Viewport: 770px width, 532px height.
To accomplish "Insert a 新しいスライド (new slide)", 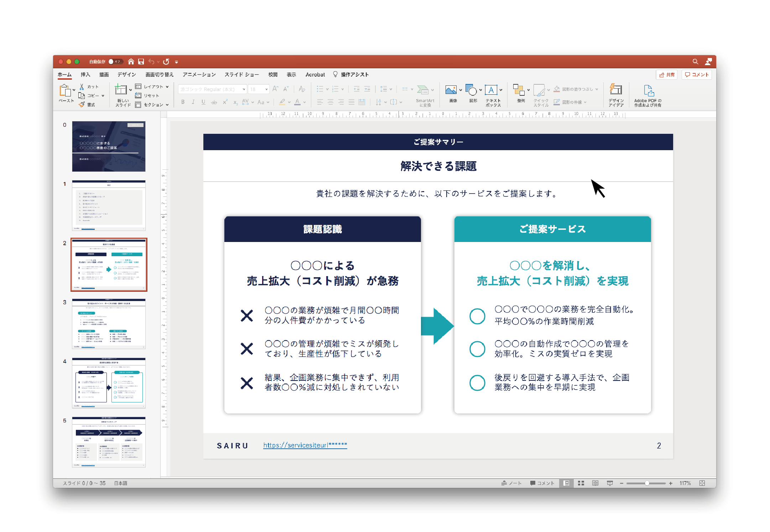I will (x=121, y=94).
